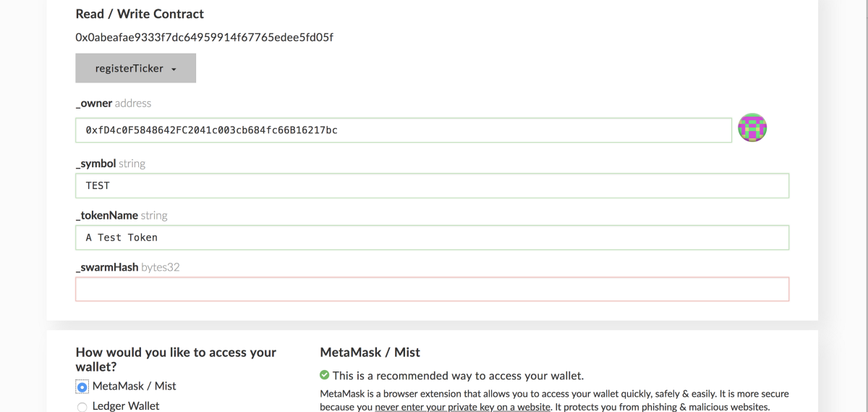Screen dimensions: 868x412
Task: Click the _tokenName string label
Action: tap(121, 215)
